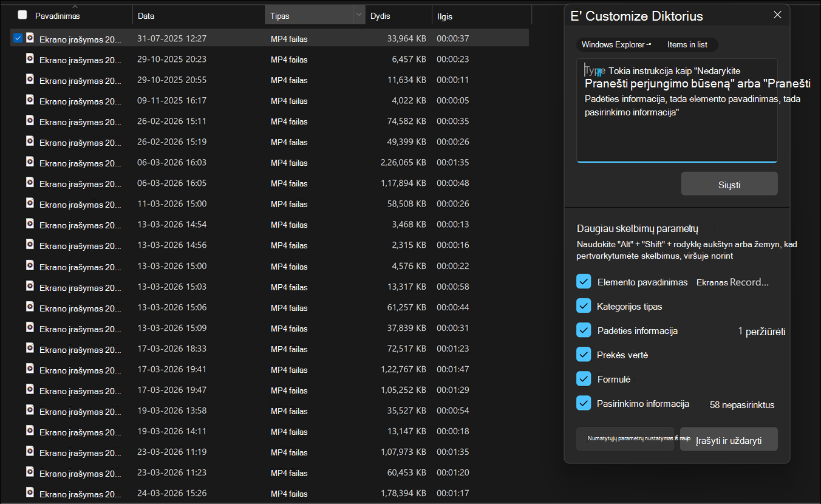Viewport: 821px width, 504px height.
Task: Toggle select-all checkbox beside Pavadinimas
Action: pos(22,15)
